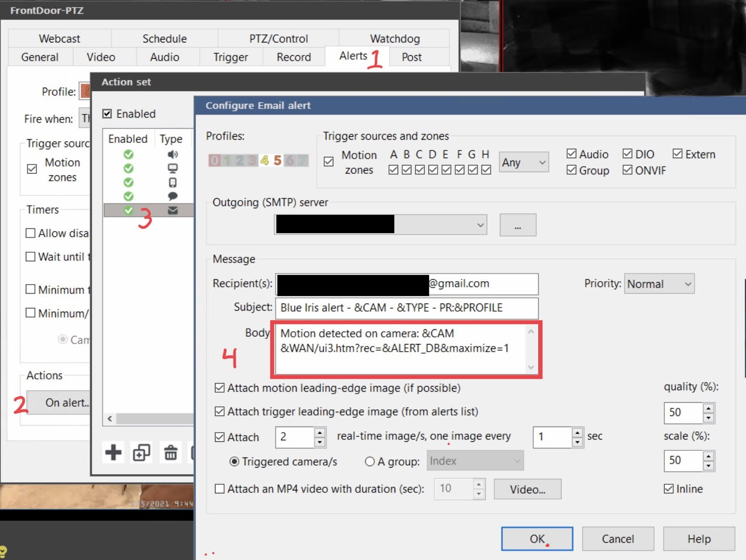Open the Index group dropdown
This screenshot has width=746, height=560.
pyautogui.click(x=475, y=461)
